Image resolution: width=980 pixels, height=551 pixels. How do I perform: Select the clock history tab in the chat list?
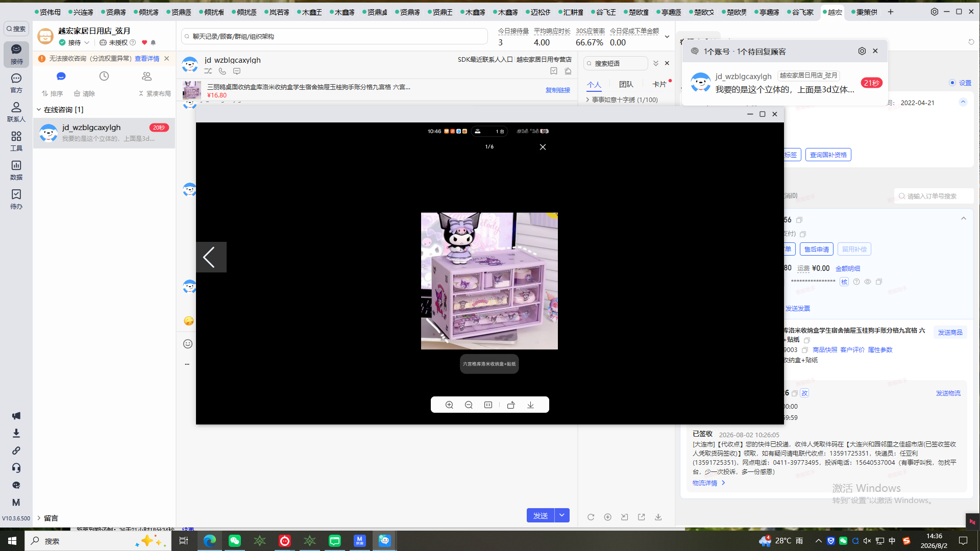pyautogui.click(x=104, y=76)
